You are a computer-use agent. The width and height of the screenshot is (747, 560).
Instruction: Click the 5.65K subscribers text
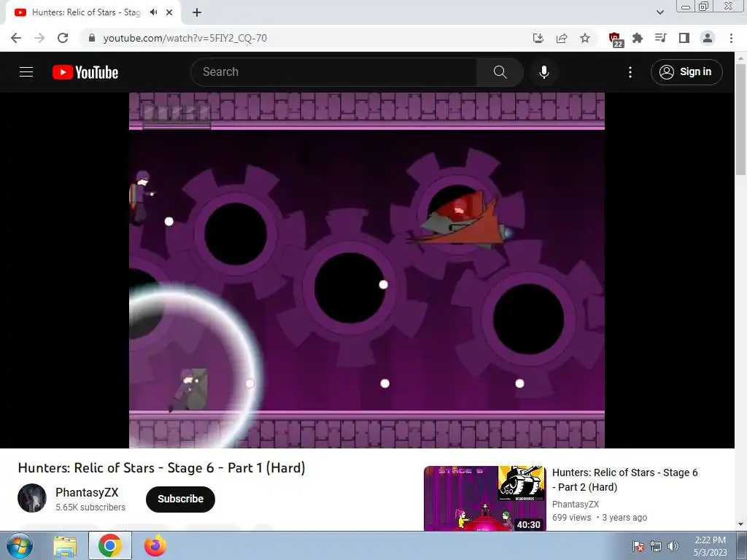(90, 507)
